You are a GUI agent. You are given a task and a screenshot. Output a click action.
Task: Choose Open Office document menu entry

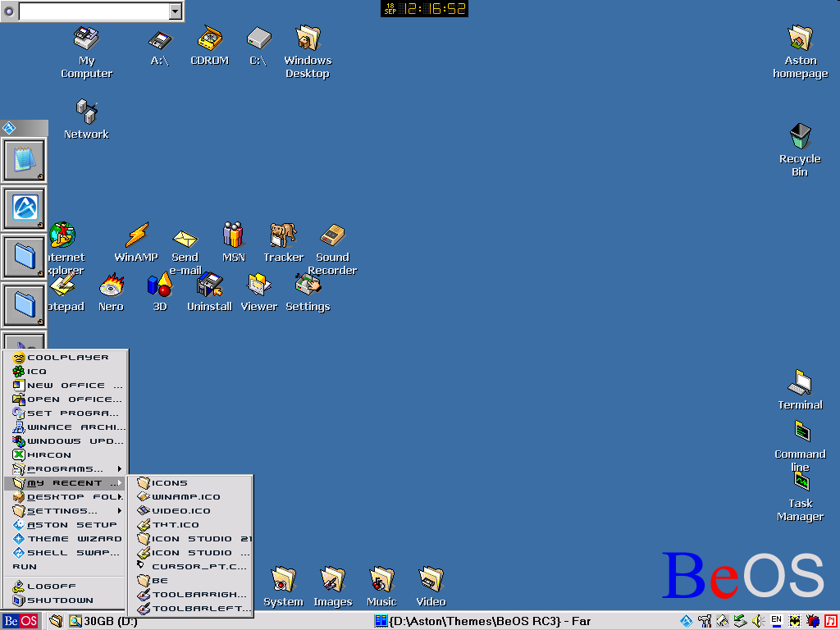(66, 399)
